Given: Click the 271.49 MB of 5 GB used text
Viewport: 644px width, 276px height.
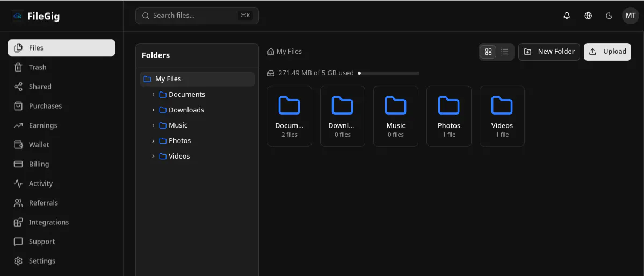Looking at the screenshot, I should pyautogui.click(x=316, y=73).
